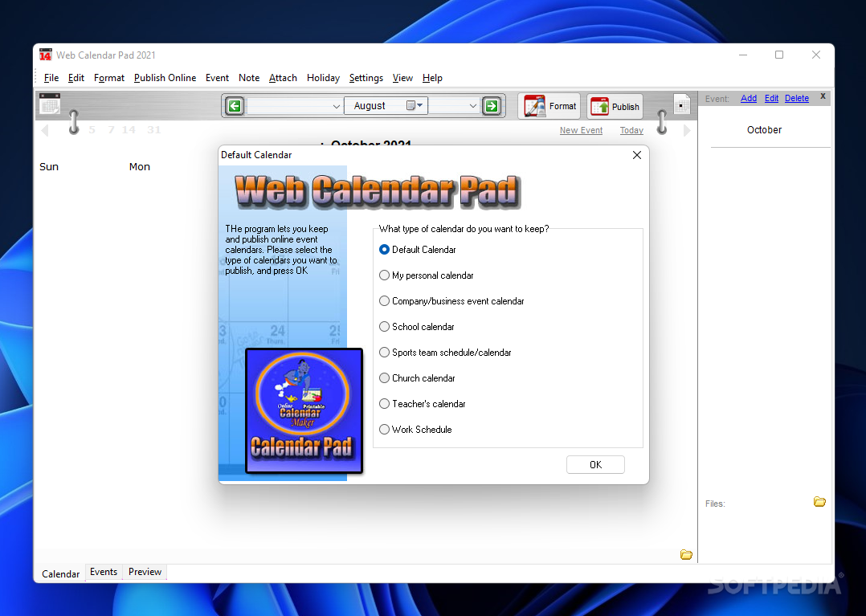
Task: Open the Holiday menu
Action: click(323, 78)
